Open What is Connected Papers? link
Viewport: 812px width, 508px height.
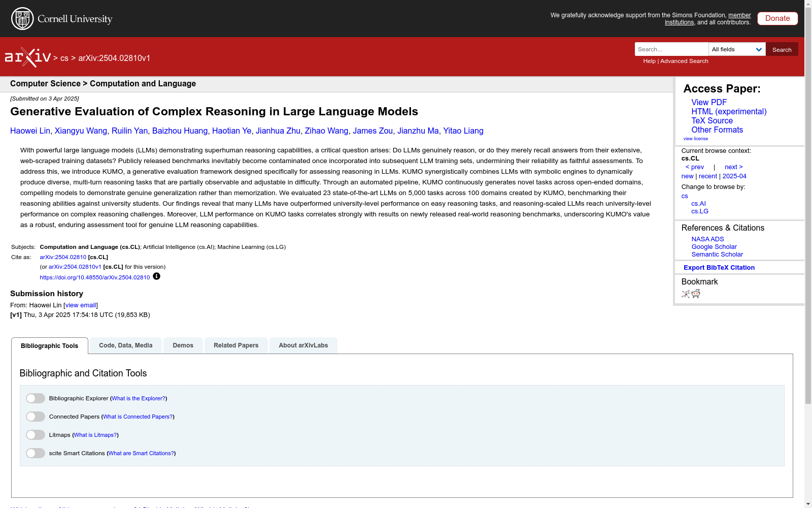pos(138,417)
